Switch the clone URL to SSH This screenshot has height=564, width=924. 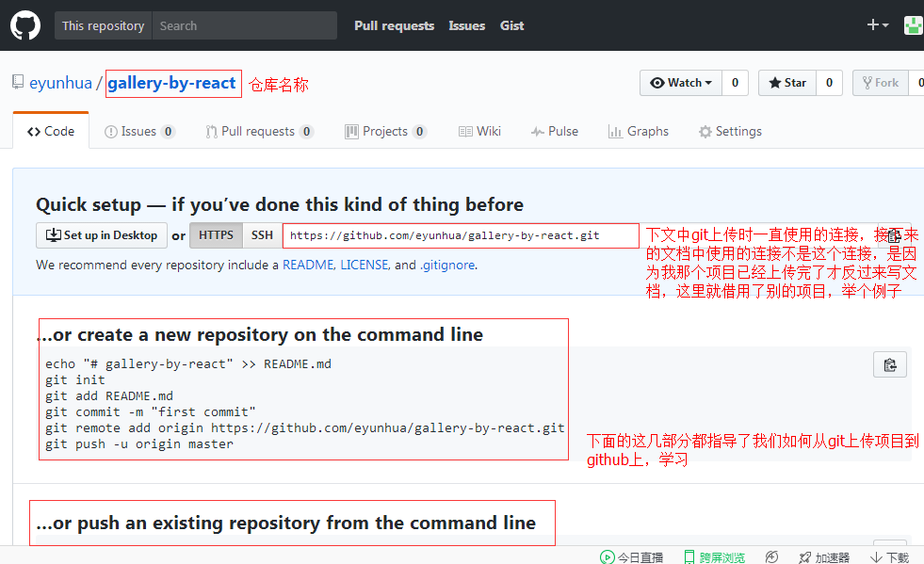pyautogui.click(x=262, y=235)
